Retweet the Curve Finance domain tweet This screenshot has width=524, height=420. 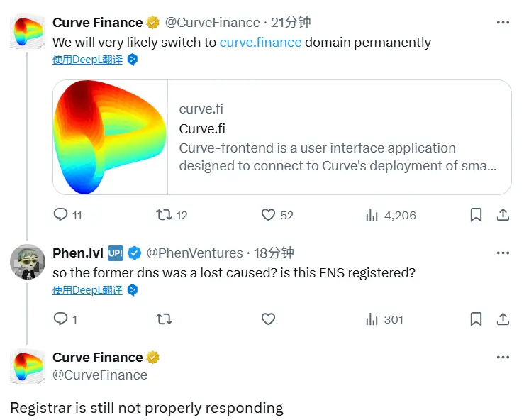coord(164,214)
